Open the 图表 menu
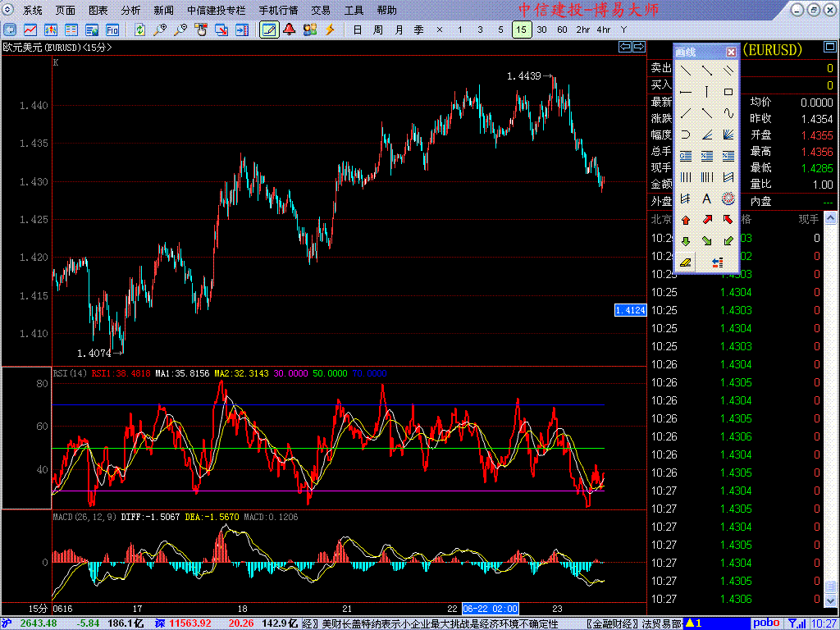 [x=98, y=10]
